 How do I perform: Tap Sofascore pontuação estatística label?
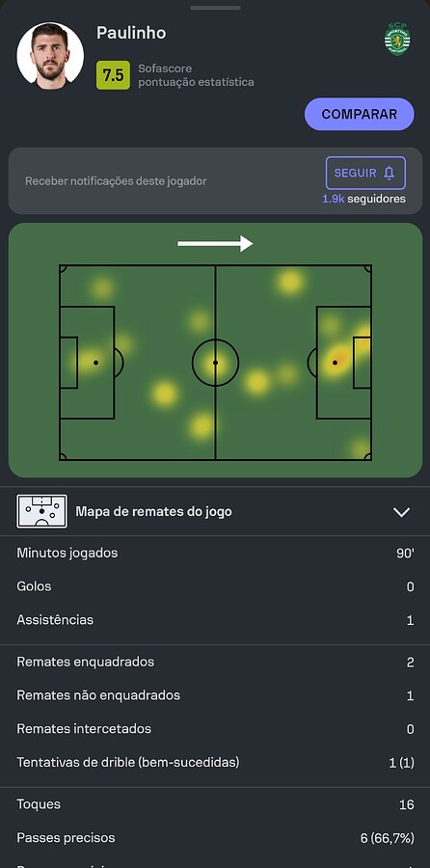coord(197,75)
